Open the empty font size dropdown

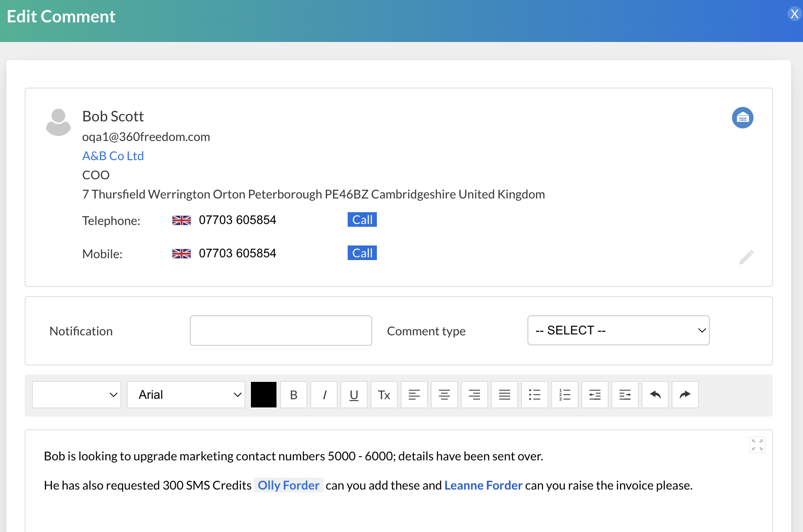[x=77, y=395]
